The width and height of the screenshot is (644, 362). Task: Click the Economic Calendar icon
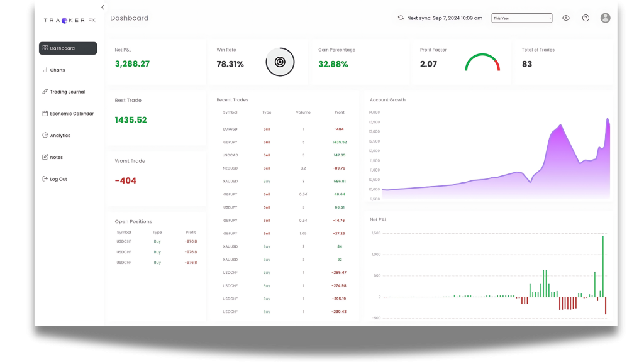[x=45, y=114]
